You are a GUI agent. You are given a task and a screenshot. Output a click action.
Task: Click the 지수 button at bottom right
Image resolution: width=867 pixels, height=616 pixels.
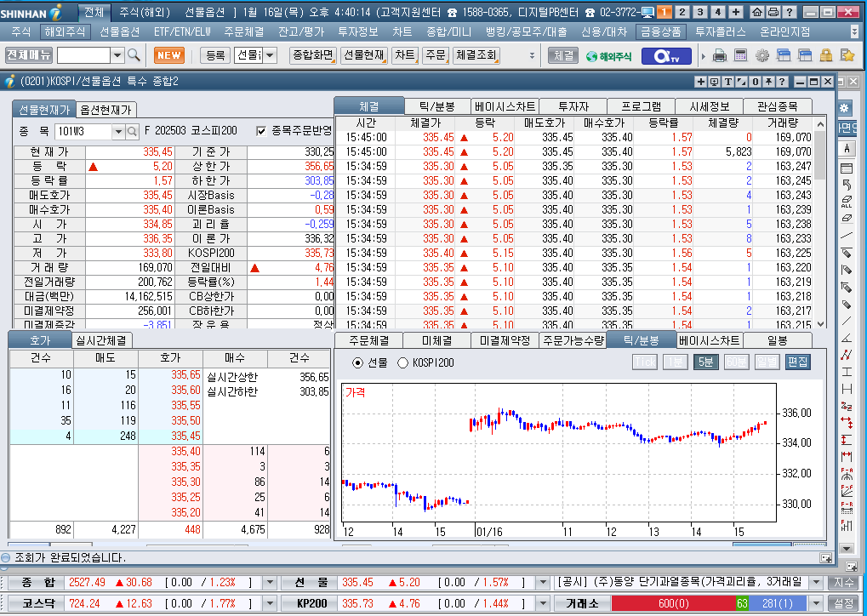click(844, 582)
